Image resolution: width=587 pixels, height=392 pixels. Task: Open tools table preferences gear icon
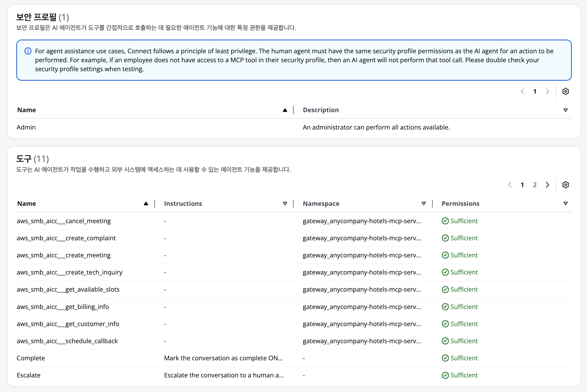pyautogui.click(x=565, y=185)
